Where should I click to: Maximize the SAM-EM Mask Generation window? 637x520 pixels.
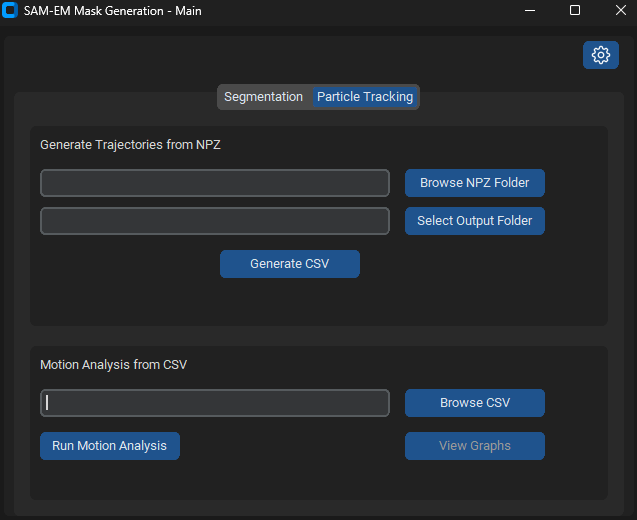point(574,10)
